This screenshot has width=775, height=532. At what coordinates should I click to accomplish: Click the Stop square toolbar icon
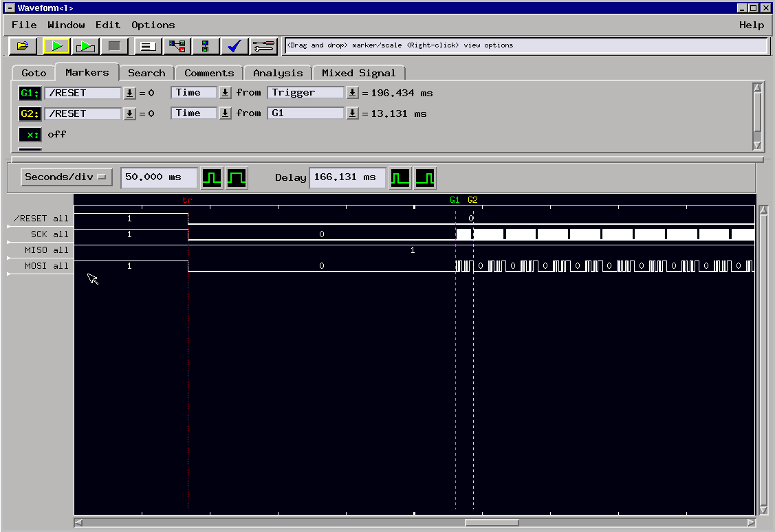(114, 46)
